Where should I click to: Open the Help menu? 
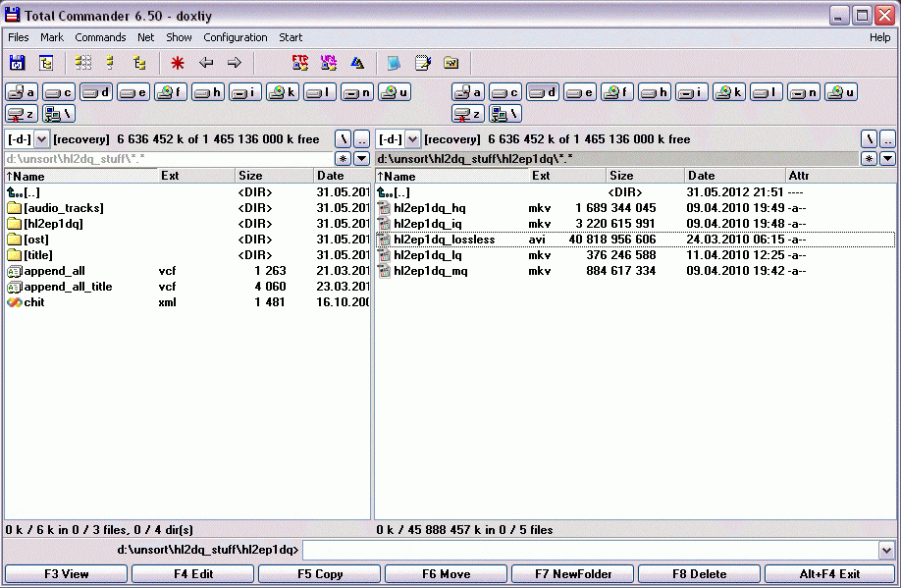[x=879, y=37]
